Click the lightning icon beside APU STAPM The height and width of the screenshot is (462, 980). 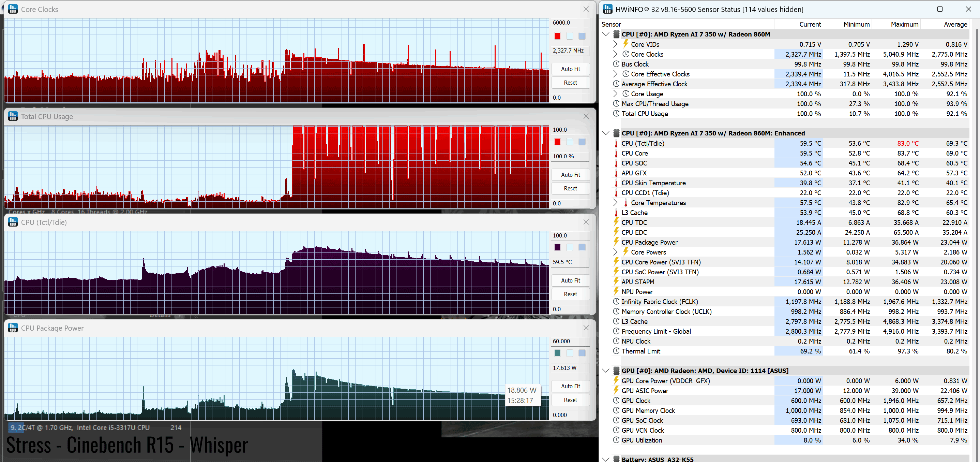[x=616, y=281]
